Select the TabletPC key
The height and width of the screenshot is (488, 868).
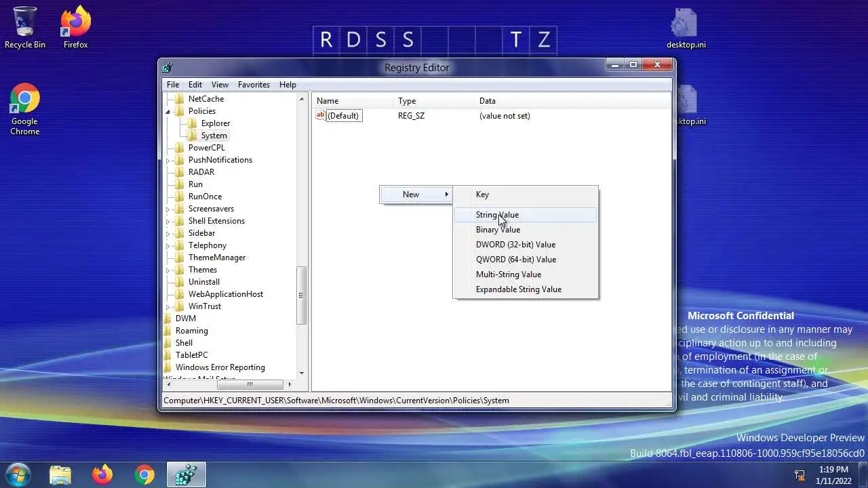[x=191, y=355]
